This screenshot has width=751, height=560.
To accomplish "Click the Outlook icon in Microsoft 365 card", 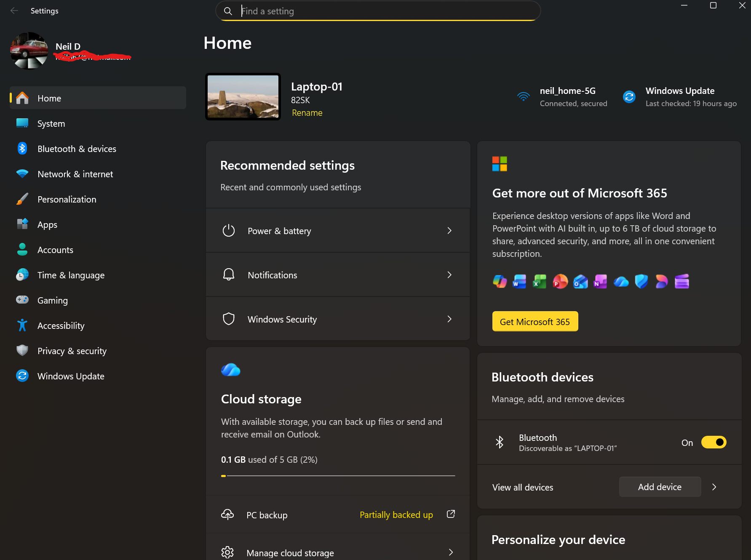I will tap(580, 281).
